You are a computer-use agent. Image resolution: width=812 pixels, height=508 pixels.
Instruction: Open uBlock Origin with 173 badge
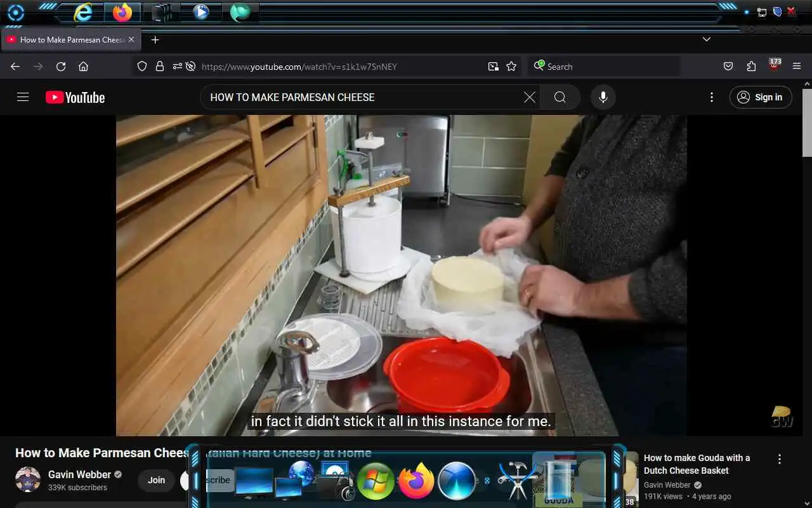pos(775,65)
